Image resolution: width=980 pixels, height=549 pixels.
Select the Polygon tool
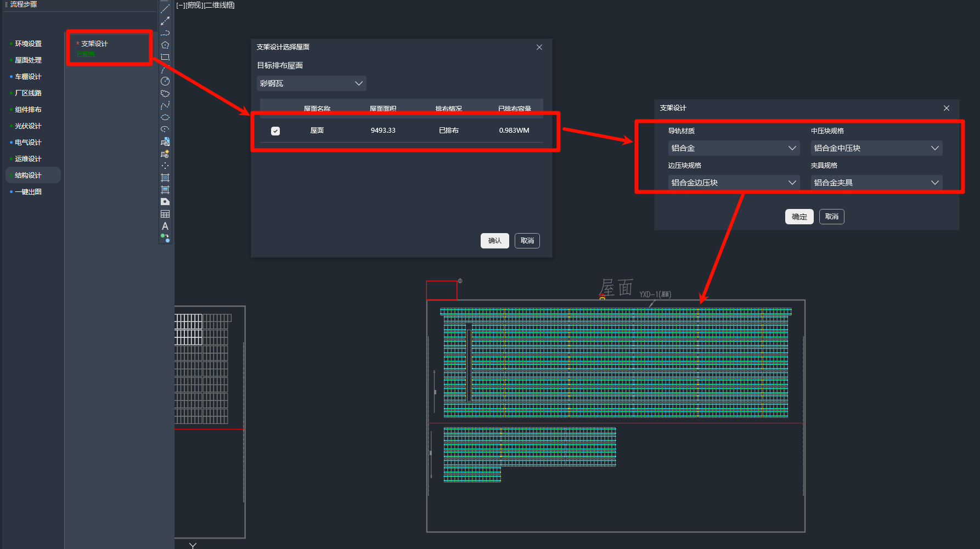[x=165, y=45]
